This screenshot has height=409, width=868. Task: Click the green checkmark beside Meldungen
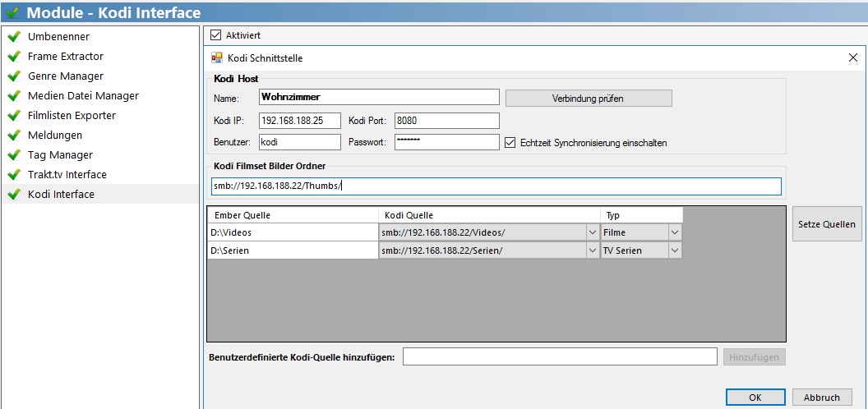point(13,135)
